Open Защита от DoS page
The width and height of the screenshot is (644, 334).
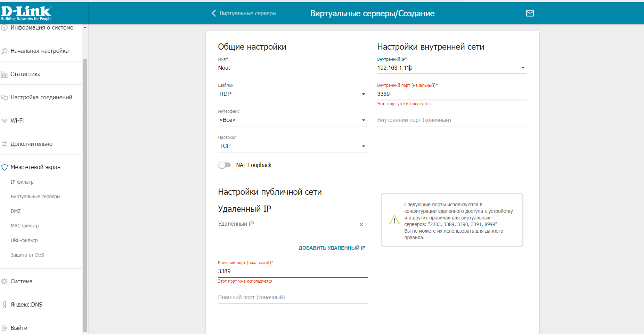[27, 255]
